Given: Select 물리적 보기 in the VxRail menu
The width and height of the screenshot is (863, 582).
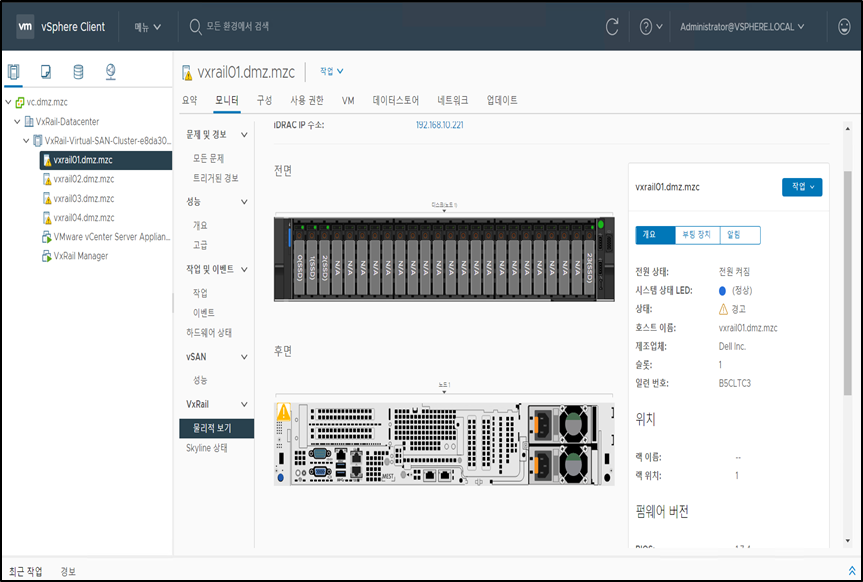Looking at the screenshot, I should pyautogui.click(x=216, y=428).
